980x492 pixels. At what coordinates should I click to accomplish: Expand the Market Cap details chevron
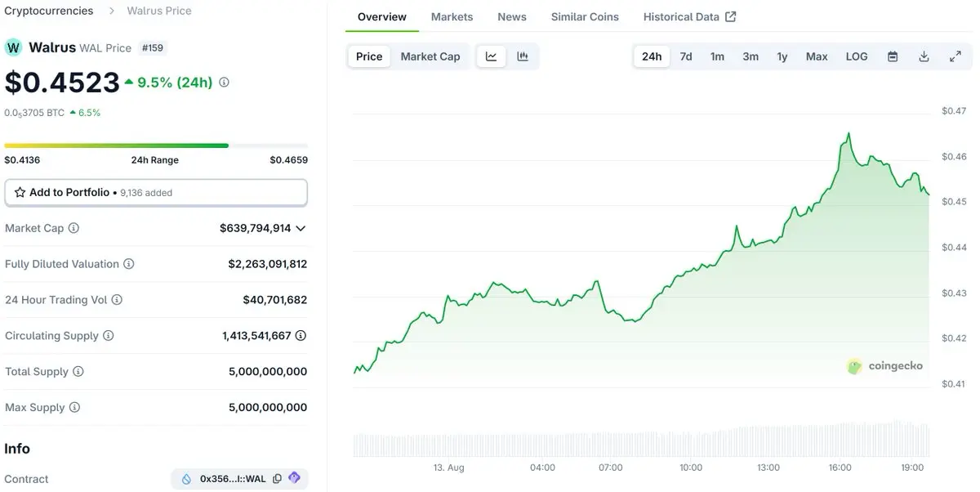point(301,229)
